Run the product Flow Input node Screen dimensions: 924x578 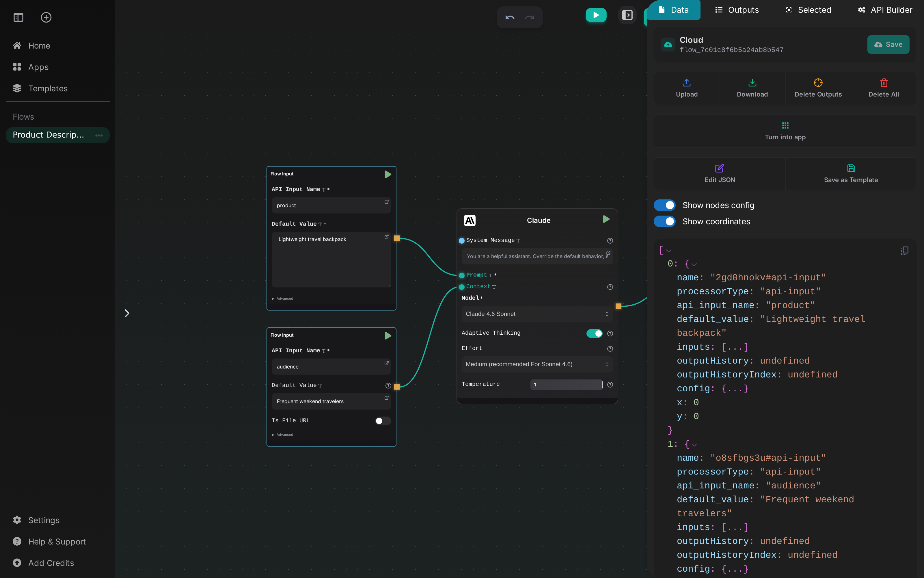[388, 174]
